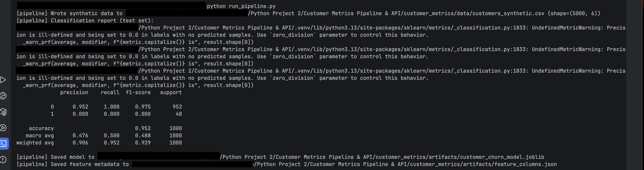Viewport: 644px width, 170px height.
Task: Click the support column header
Action: [171, 92]
